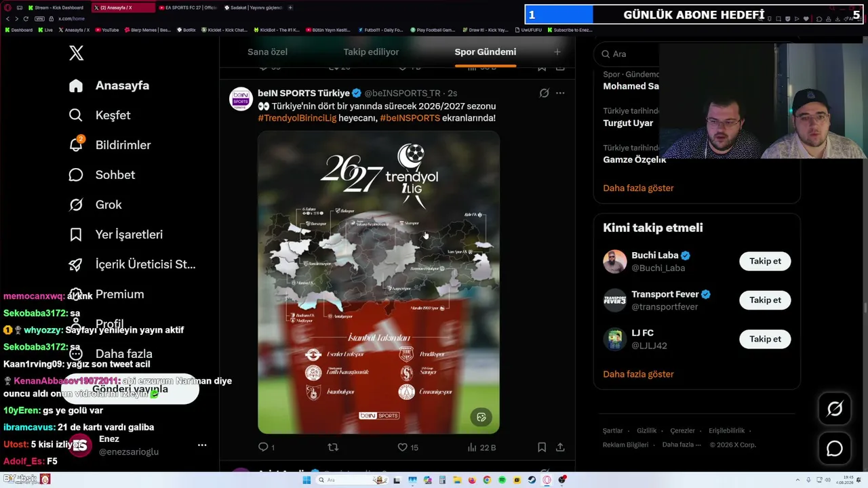
Task: Switch to Sana özel tab
Action: pyautogui.click(x=267, y=52)
